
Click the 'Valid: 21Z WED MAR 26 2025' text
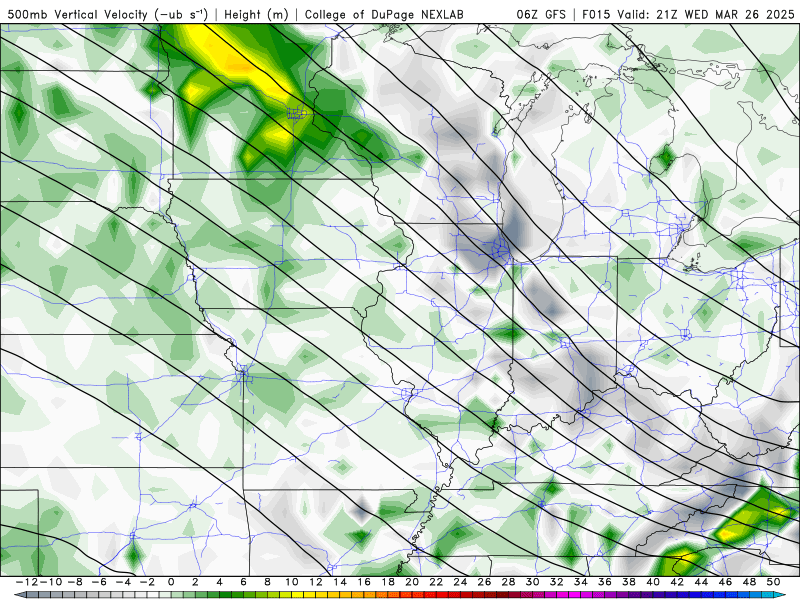pyautogui.click(x=706, y=15)
